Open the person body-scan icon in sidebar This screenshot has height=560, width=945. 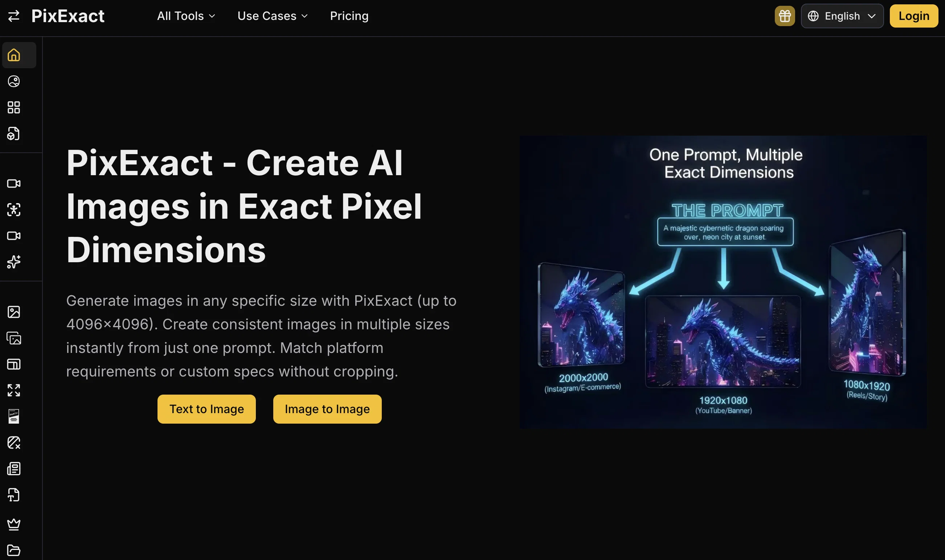coord(14,209)
